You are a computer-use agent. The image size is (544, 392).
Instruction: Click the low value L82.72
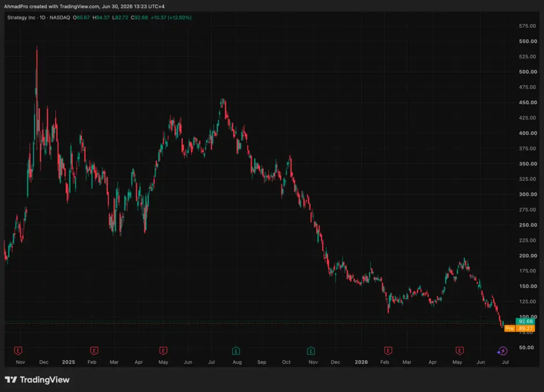click(120, 17)
